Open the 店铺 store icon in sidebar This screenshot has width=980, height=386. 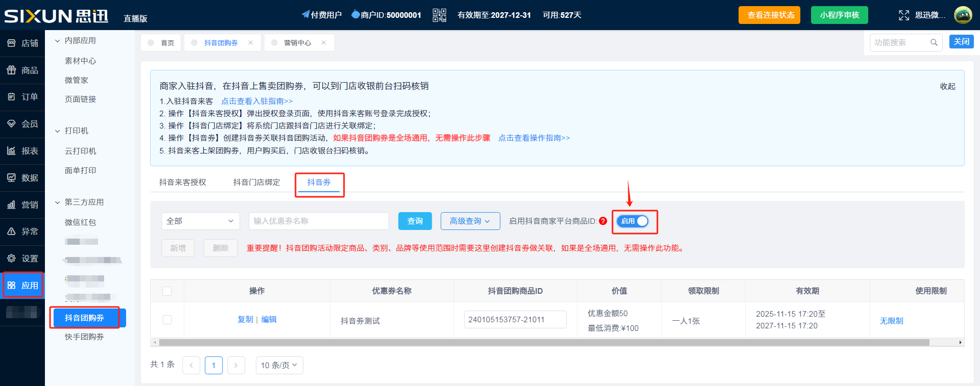(x=11, y=43)
